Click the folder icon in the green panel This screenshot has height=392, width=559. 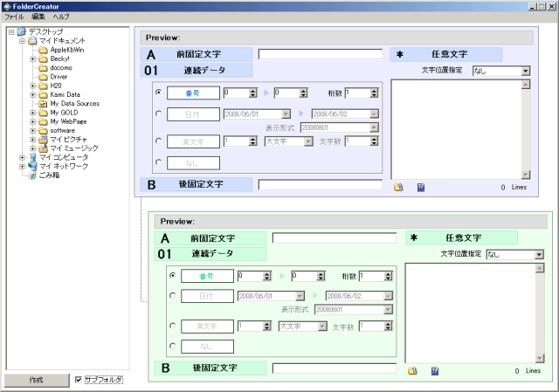pyautogui.click(x=412, y=371)
